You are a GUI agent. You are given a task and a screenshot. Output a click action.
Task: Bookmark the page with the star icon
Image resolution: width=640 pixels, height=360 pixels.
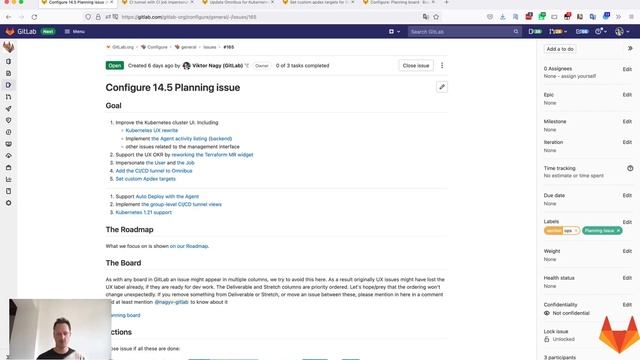436,17
